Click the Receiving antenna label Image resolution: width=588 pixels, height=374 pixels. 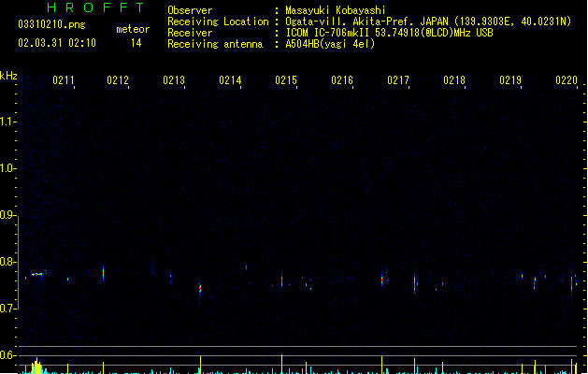click(x=215, y=44)
